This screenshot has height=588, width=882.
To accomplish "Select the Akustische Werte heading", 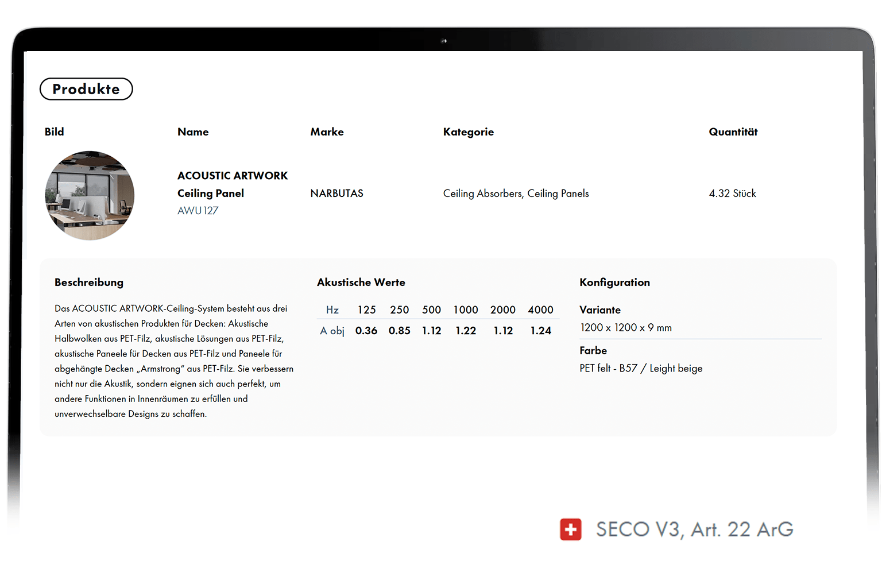I will [x=361, y=283].
